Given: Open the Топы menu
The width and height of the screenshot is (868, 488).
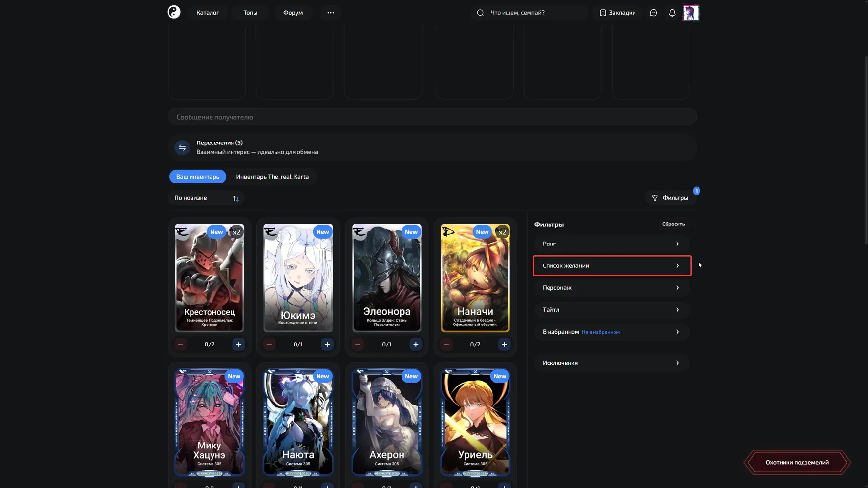Looking at the screenshot, I should (x=251, y=13).
